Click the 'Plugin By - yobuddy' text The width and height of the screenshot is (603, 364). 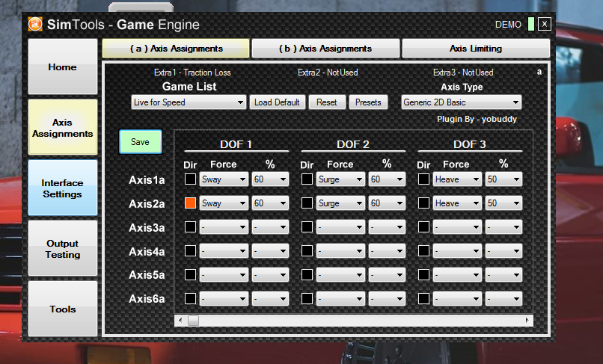tap(477, 119)
